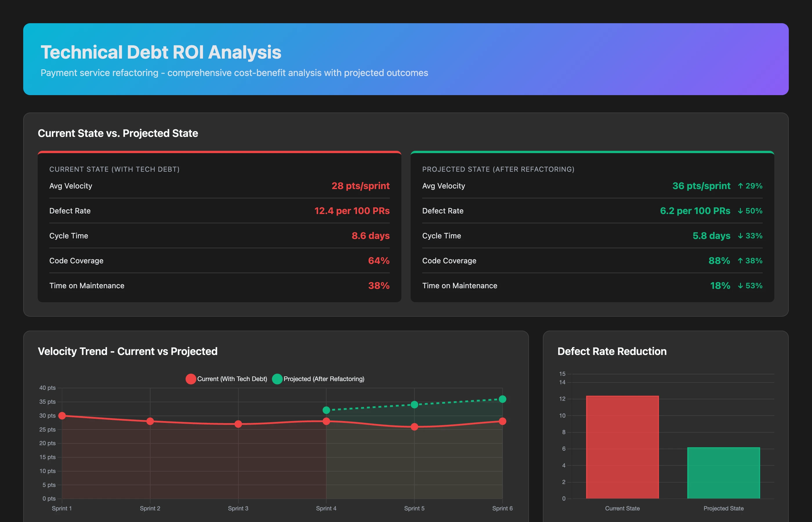Image resolution: width=812 pixels, height=522 pixels.
Task: Click the 5.8 days projected cycle time
Action: pyautogui.click(x=711, y=235)
